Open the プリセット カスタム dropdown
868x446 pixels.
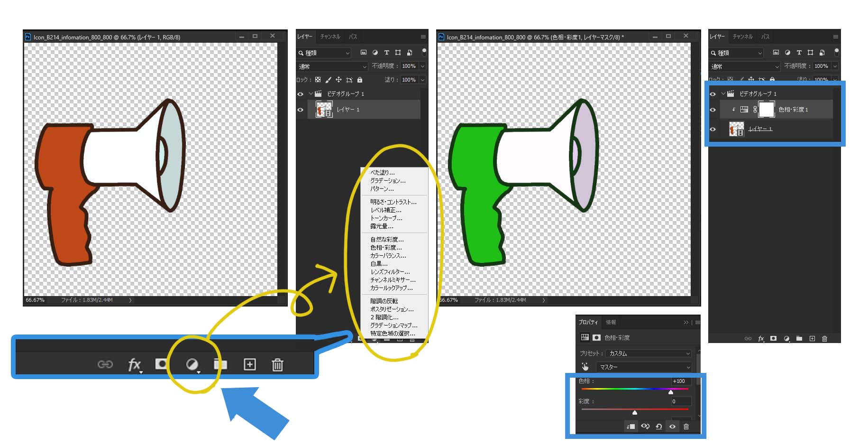click(x=648, y=353)
